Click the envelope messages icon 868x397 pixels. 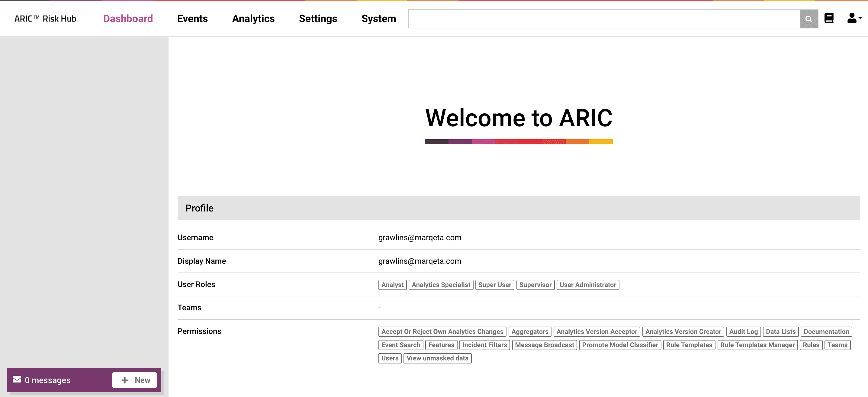click(x=17, y=379)
